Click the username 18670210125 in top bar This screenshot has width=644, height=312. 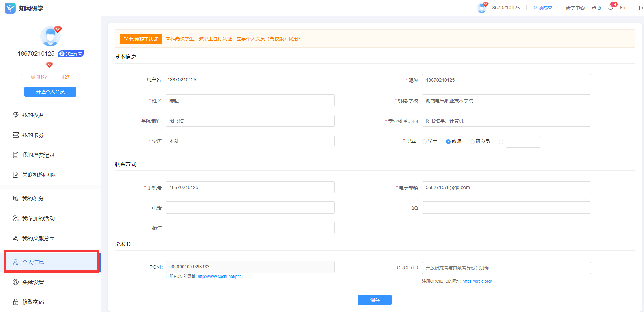(x=505, y=8)
